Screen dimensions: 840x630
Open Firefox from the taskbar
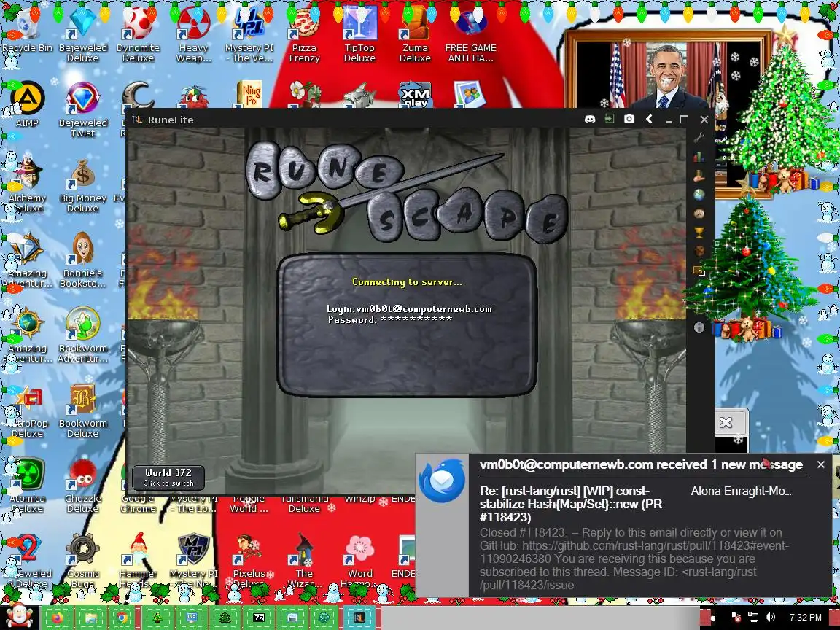58,618
